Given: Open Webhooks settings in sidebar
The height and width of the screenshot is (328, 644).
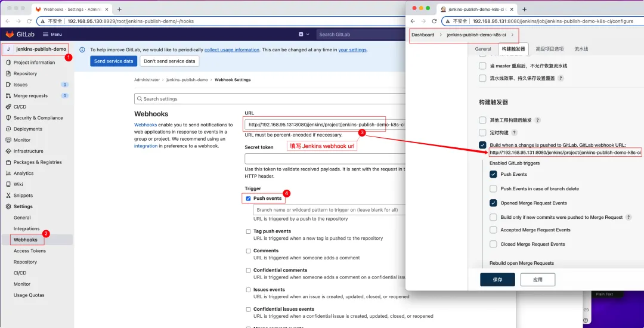Looking at the screenshot, I should 26,240.
